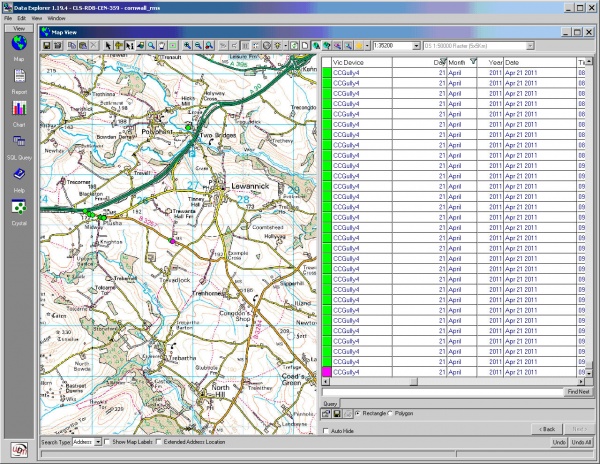This screenshot has height=464, width=600.
Task: Open the Window menu
Action: click(x=57, y=19)
